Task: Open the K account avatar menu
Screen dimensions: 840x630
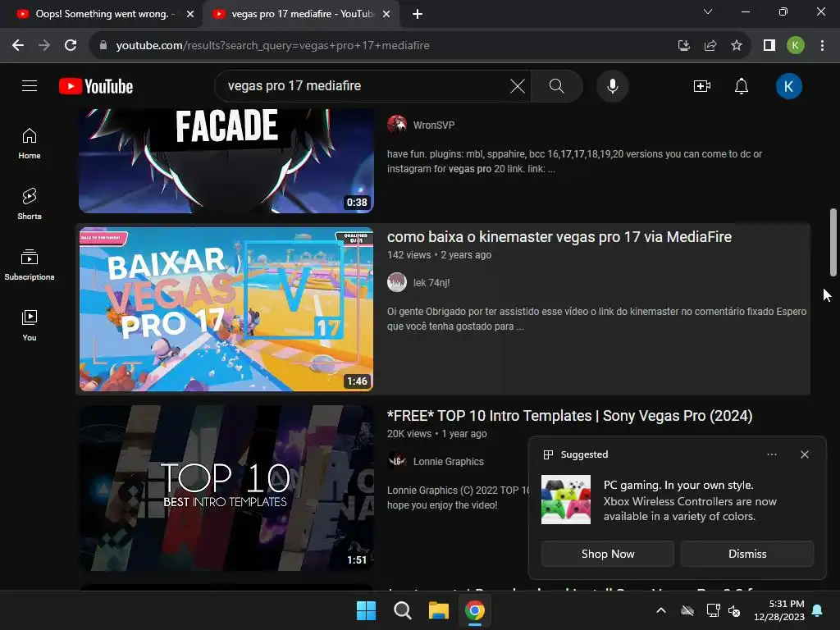Action: tap(788, 85)
